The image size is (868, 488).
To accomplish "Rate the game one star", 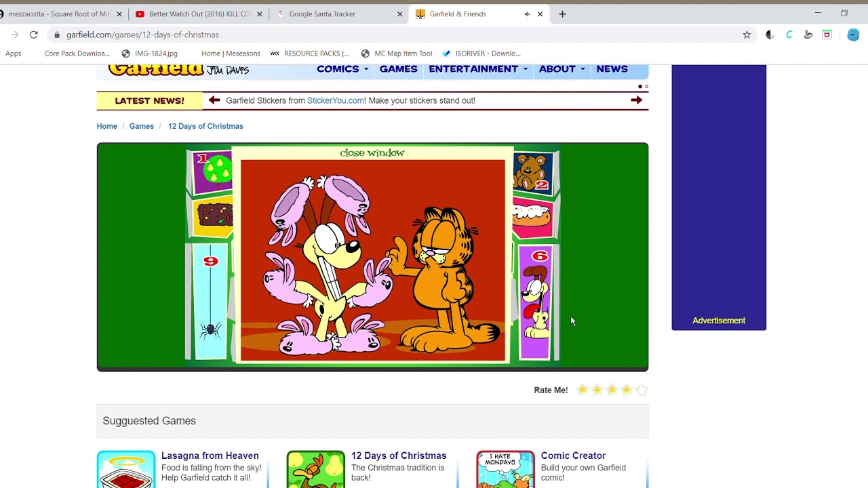I will pos(583,390).
